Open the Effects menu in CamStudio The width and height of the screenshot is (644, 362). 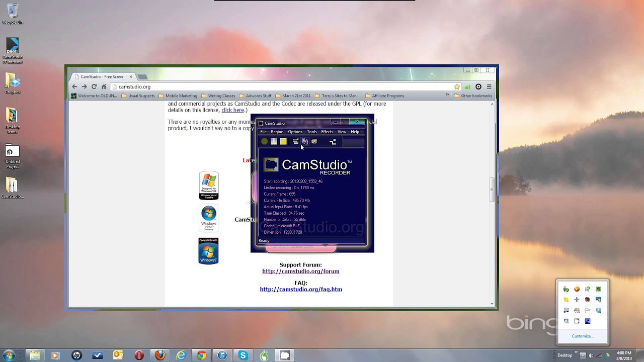point(327,132)
